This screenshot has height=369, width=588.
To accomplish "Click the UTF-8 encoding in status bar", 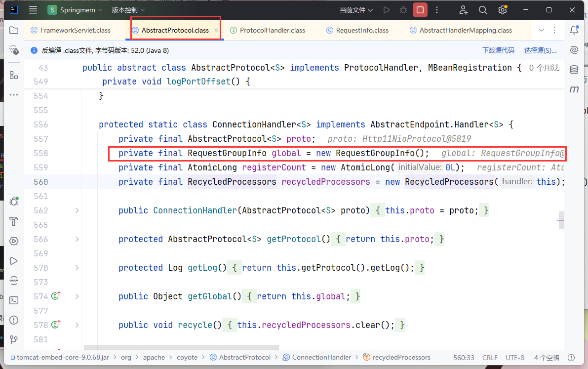I will (515, 357).
